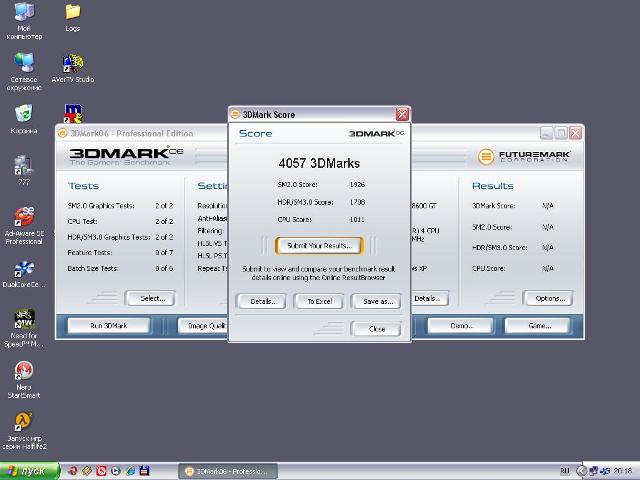Click the Close button in Score dialog

[x=377, y=329]
